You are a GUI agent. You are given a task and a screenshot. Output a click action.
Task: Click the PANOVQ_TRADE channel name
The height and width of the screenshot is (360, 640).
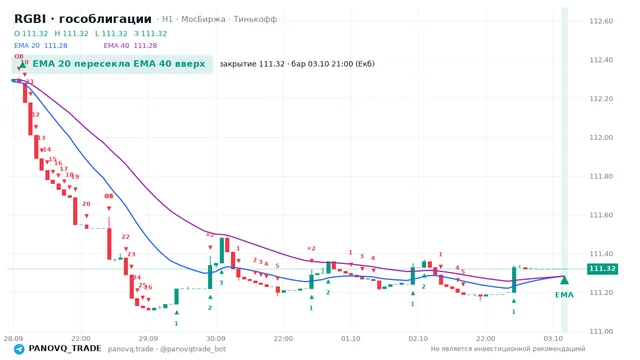[65, 349]
